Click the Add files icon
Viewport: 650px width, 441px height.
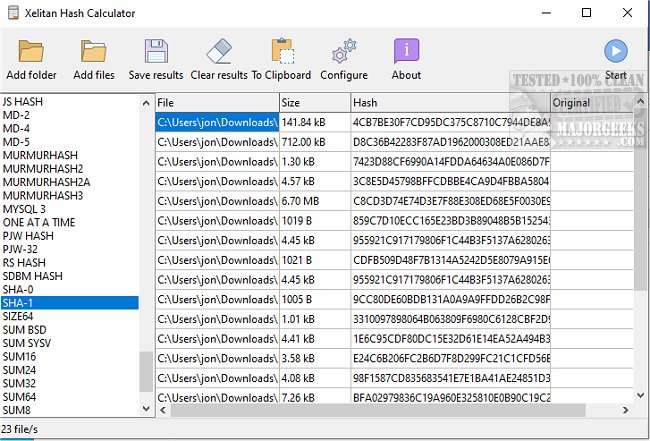[94, 51]
